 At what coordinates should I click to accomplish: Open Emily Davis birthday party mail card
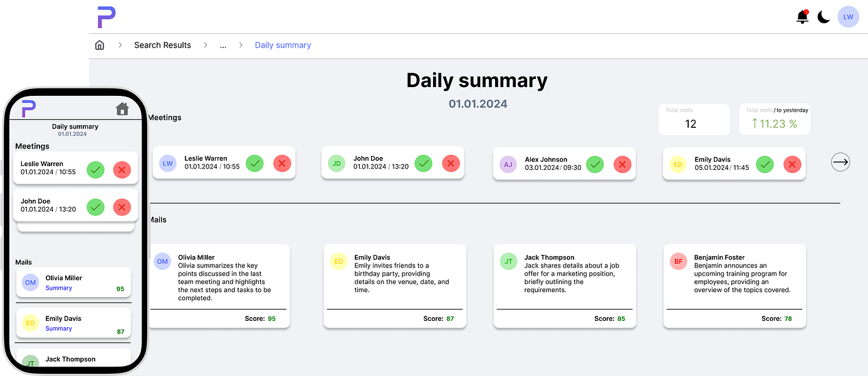click(395, 286)
